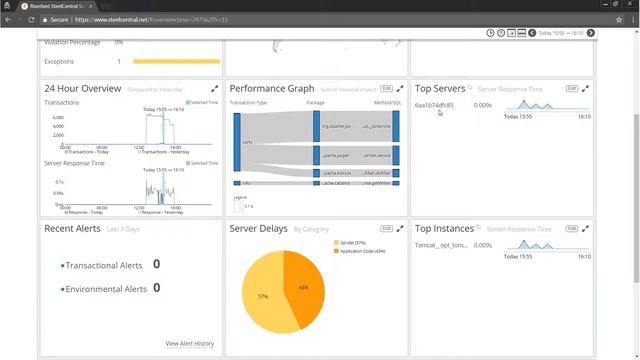
Task: Click the carts transaction type bar
Action: pyautogui.click(x=237, y=142)
